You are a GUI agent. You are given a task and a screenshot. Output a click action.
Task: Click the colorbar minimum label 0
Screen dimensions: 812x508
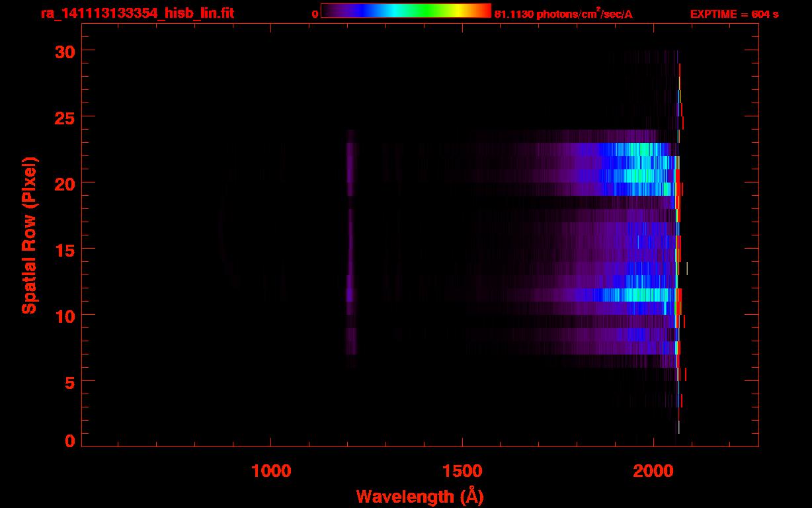click(315, 14)
